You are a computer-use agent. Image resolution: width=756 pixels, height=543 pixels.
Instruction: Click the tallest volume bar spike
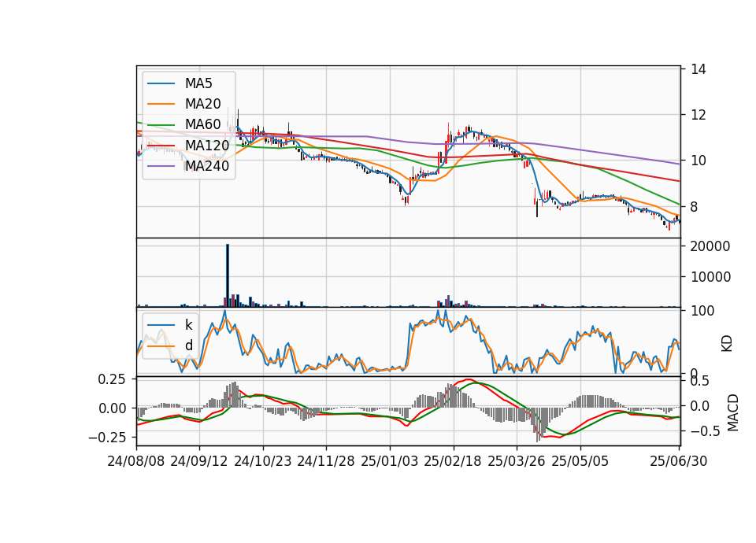228,275
